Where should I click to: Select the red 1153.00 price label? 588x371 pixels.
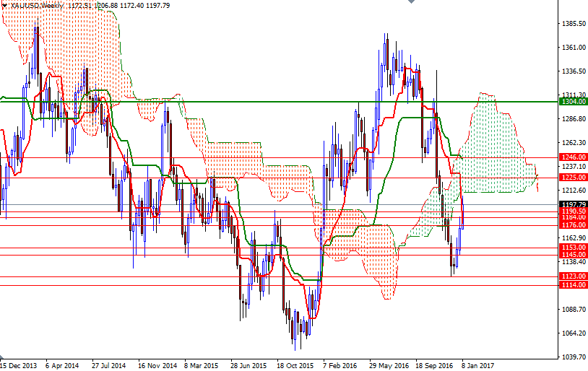pyautogui.click(x=574, y=248)
